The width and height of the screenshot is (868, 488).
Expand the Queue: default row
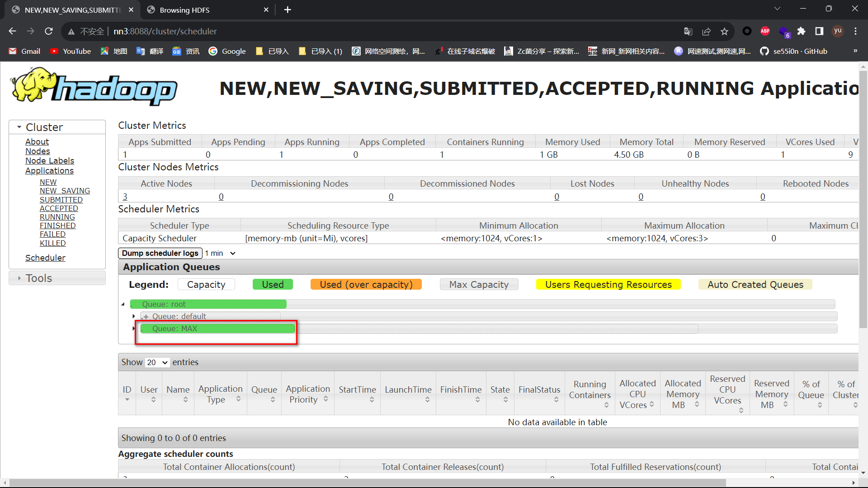tap(134, 316)
